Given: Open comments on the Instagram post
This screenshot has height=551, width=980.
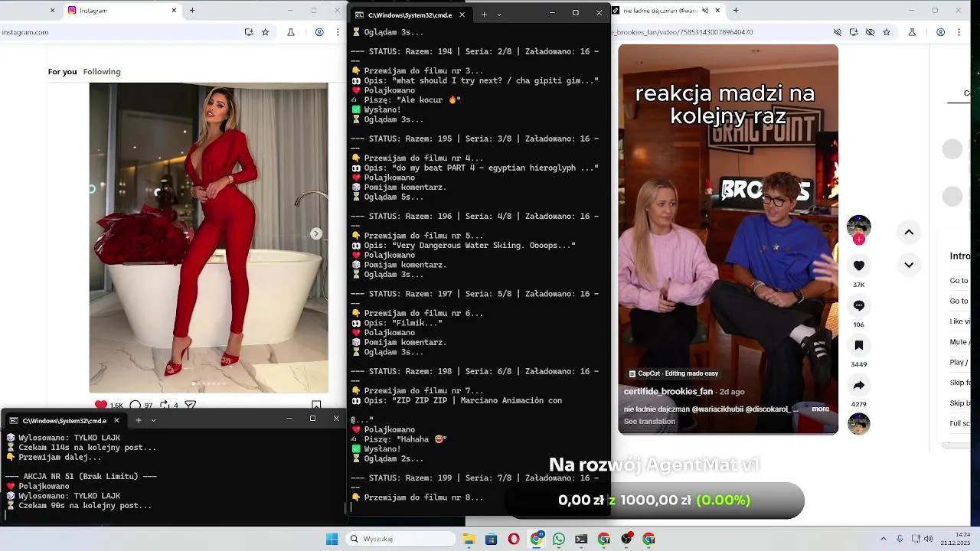Looking at the screenshot, I should pos(136,405).
